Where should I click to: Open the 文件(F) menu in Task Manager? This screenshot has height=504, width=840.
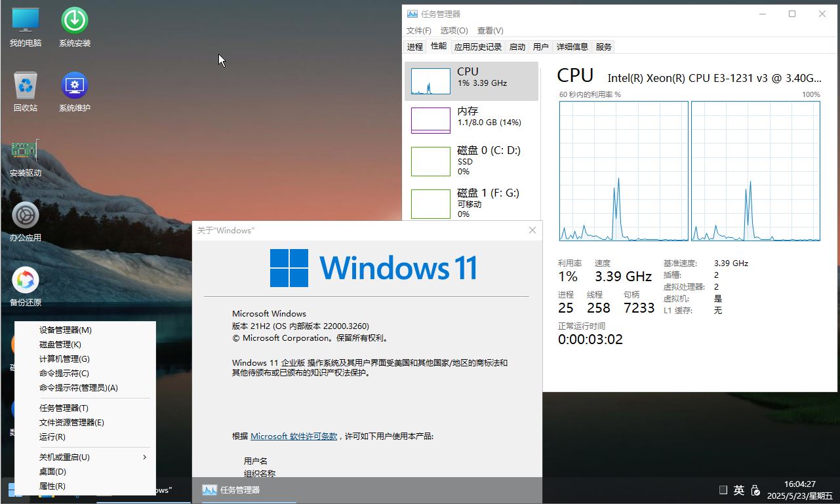(x=419, y=30)
